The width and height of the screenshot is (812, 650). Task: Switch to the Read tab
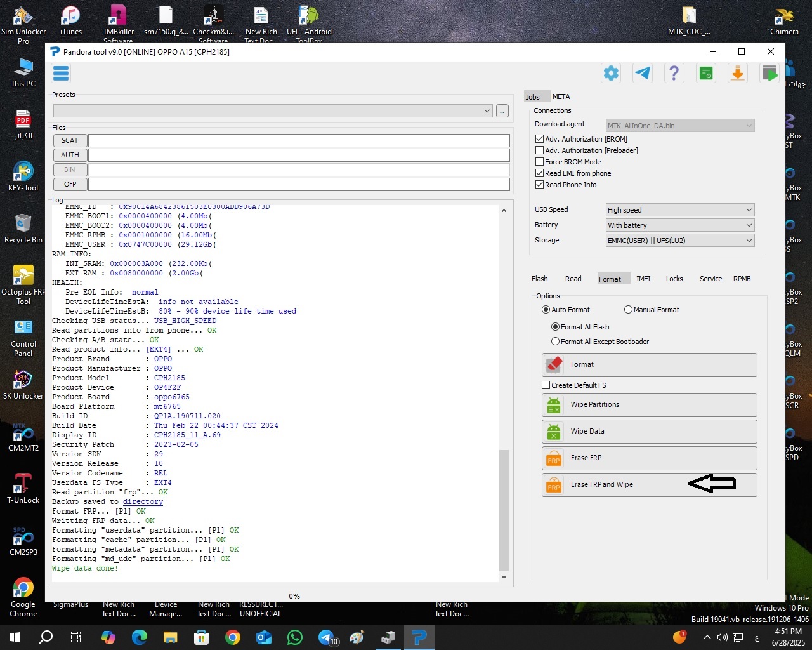click(x=573, y=279)
